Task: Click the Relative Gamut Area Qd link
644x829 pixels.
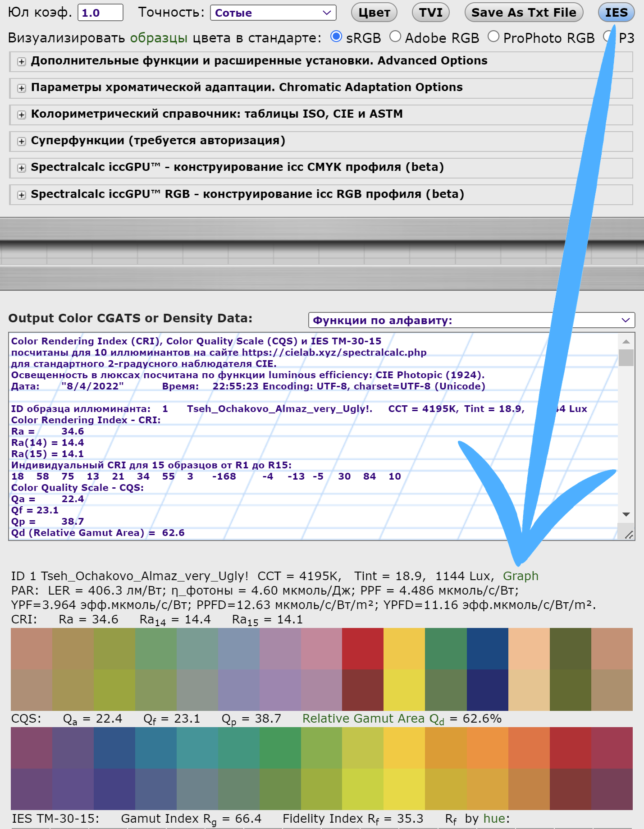Action: (373, 719)
